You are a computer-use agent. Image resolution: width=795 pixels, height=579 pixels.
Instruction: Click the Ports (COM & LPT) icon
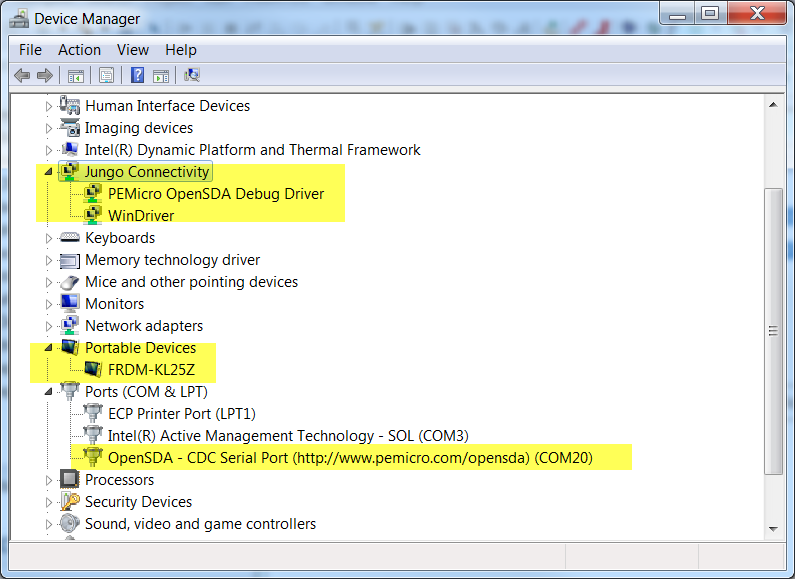(x=69, y=391)
